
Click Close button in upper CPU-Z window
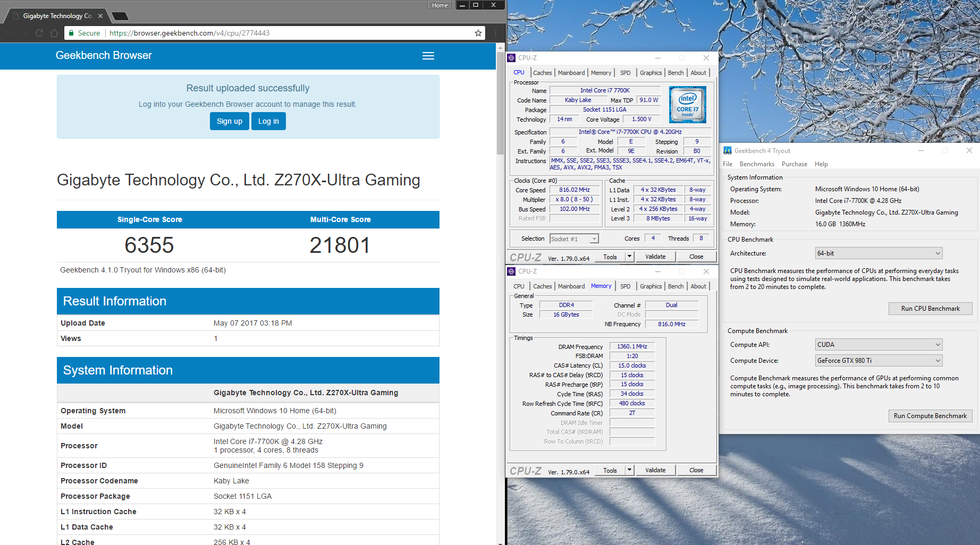696,257
